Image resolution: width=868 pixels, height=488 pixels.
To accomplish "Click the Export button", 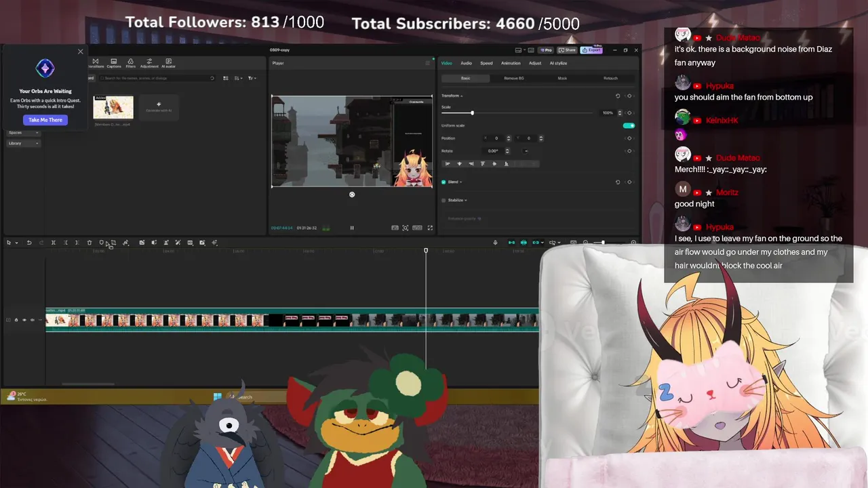I will pyautogui.click(x=592, y=50).
